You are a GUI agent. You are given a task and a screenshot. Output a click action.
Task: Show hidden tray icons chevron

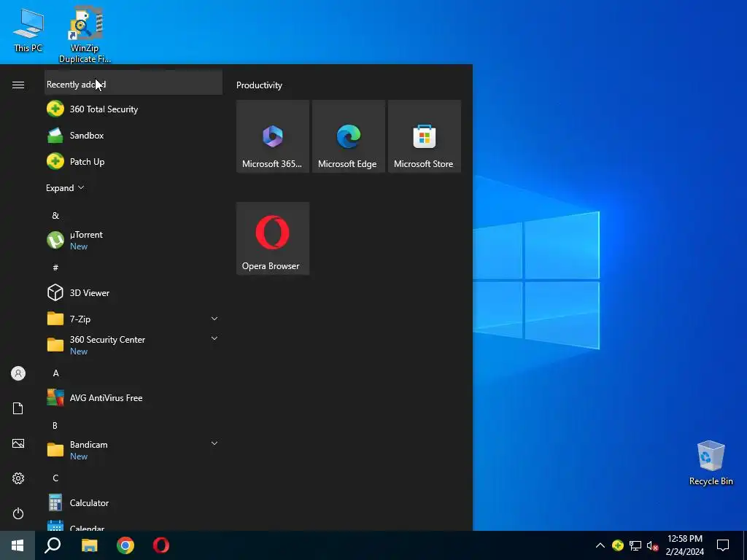point(600,545)
